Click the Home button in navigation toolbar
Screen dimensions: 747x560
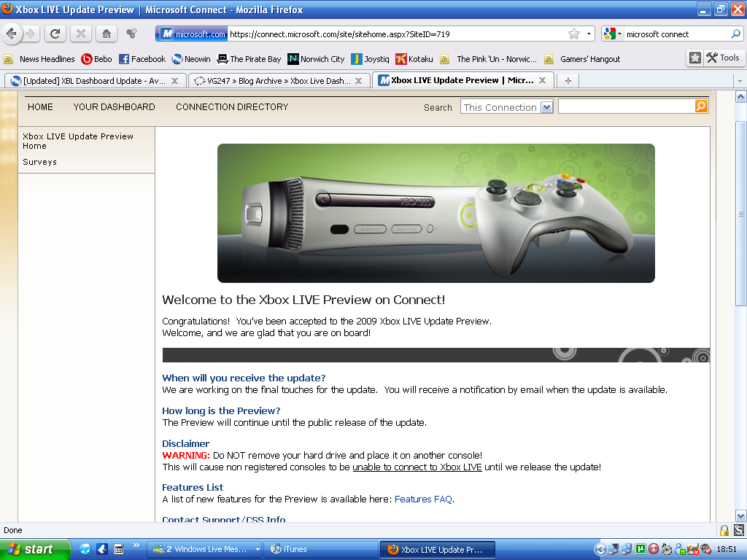(107, 34)
